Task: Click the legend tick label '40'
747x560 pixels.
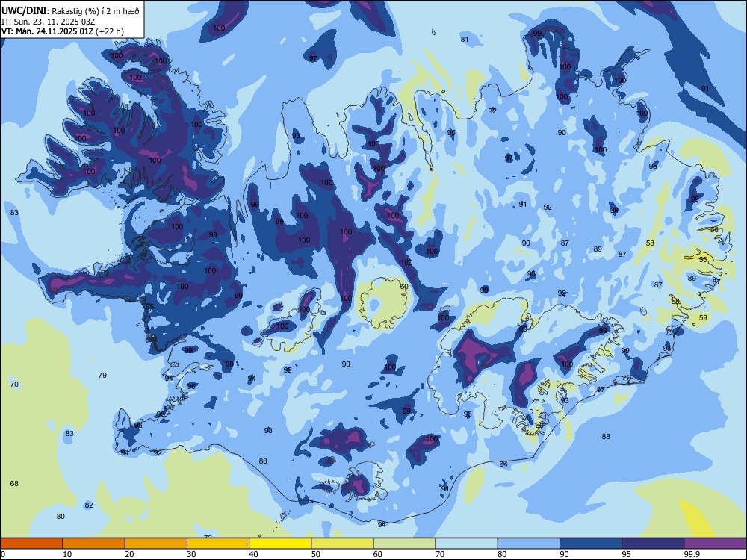Action: click(x=253, y=554)
